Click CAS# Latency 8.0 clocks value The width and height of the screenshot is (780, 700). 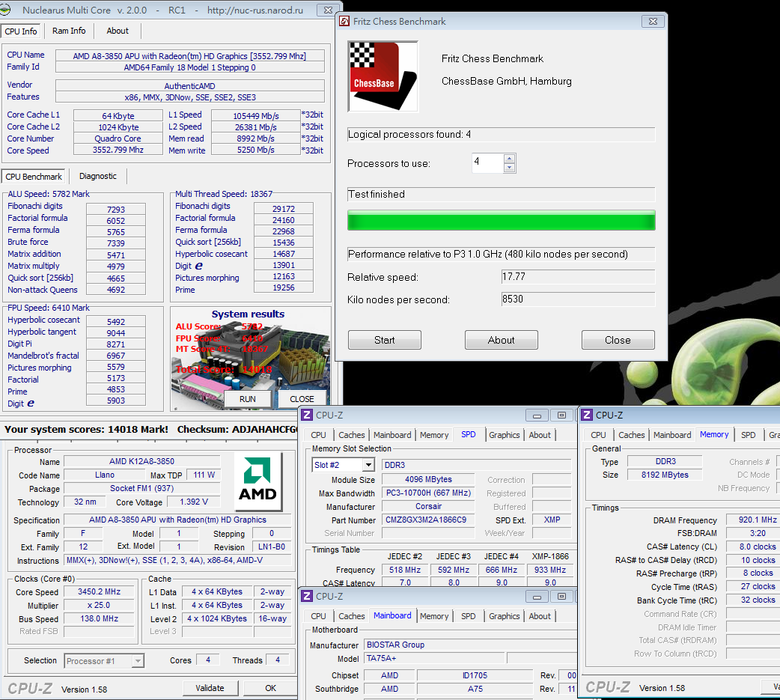click(753, 547)
